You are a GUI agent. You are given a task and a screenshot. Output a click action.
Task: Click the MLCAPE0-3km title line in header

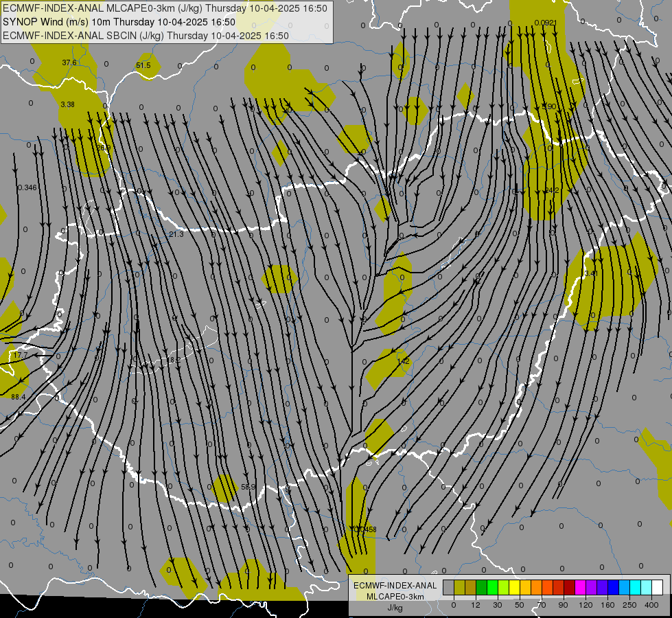(165, 8)
